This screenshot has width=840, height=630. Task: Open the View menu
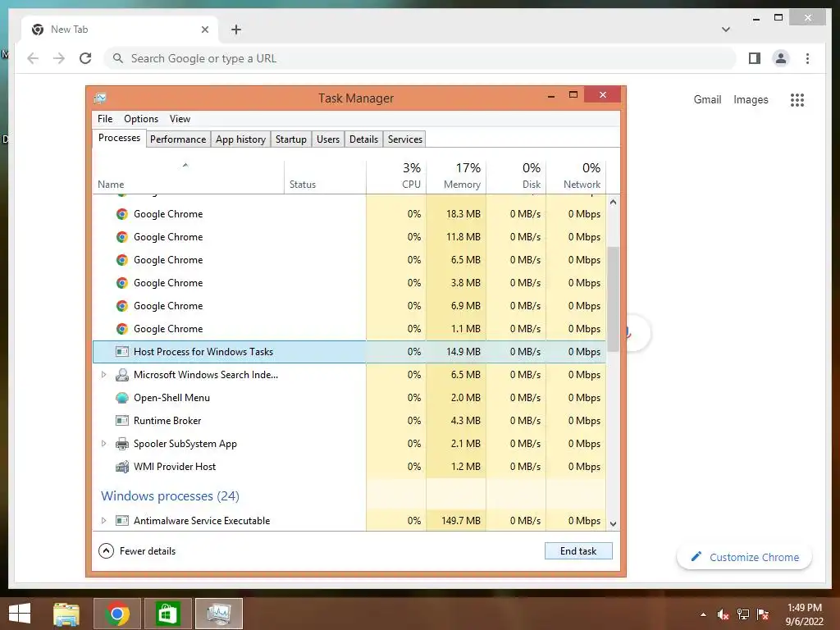pos(180,119)
